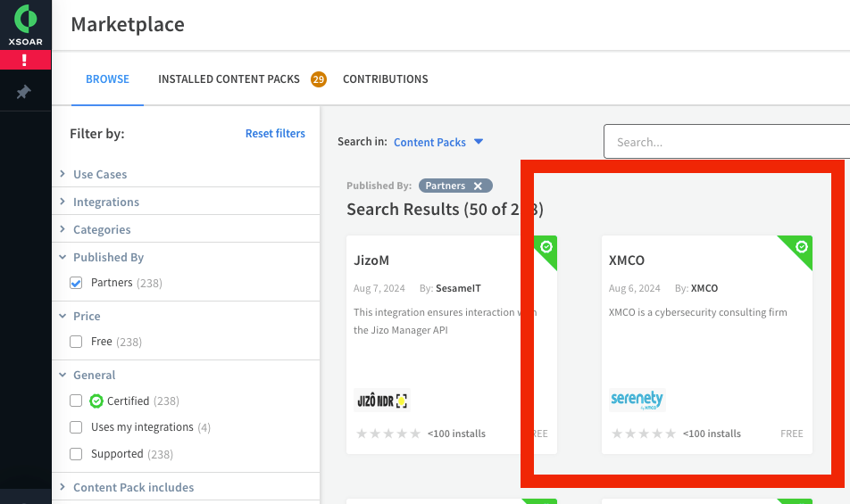Click the Reset filters link

pyautogui.click(x=275, y=134)
